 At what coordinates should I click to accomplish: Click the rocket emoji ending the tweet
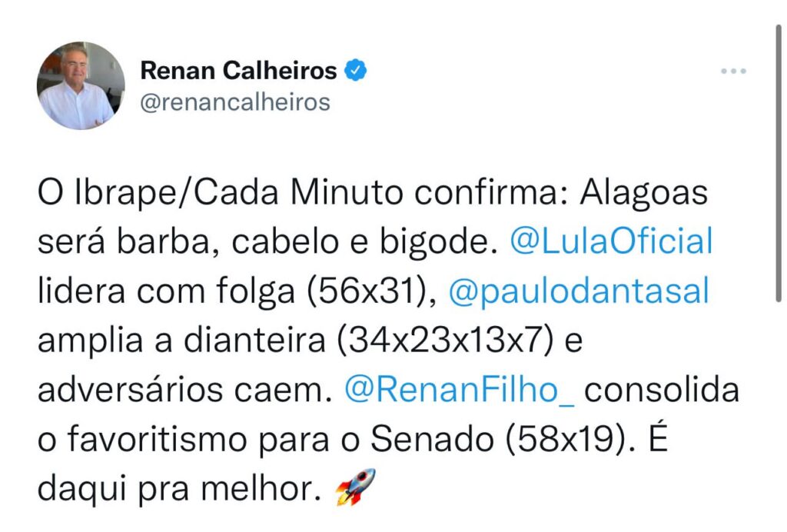pyautogui.click(x=356, y=487)
